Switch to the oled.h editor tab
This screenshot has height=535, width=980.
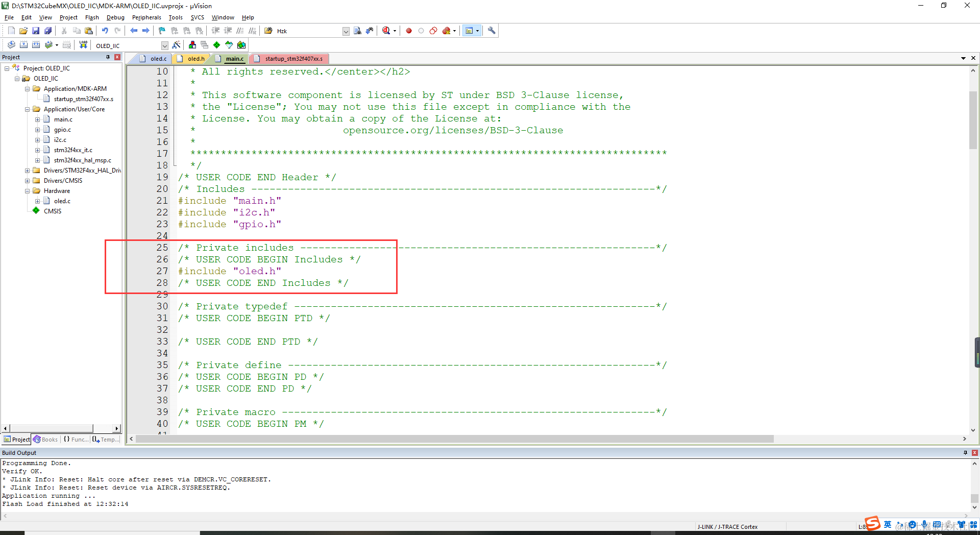click(x=191, y=59)
